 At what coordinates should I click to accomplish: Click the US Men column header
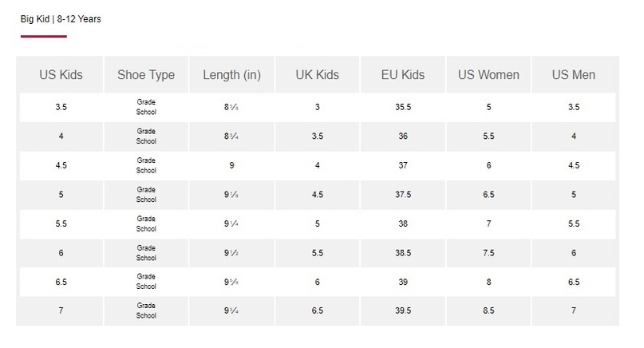coord(574,75)
